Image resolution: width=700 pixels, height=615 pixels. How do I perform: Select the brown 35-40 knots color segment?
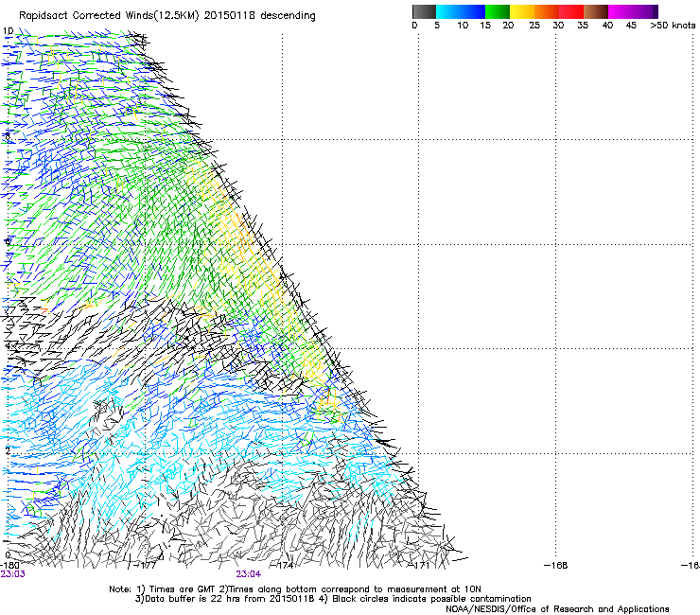click(596, 11)
